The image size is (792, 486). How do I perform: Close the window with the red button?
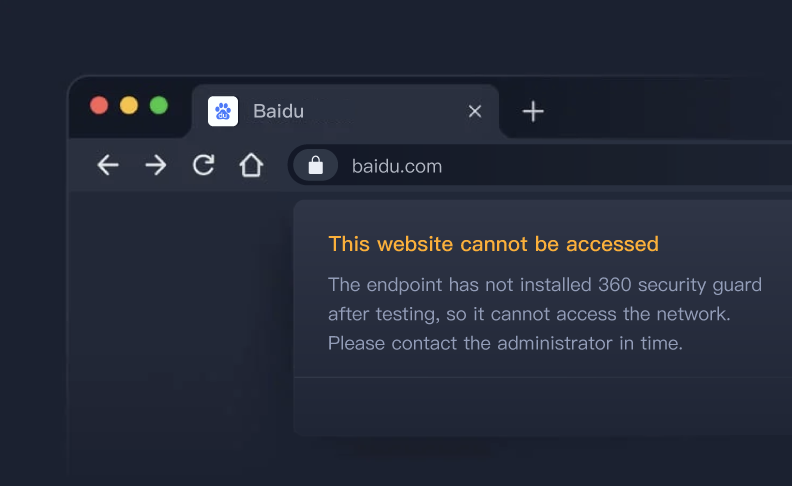coord(99,105)
